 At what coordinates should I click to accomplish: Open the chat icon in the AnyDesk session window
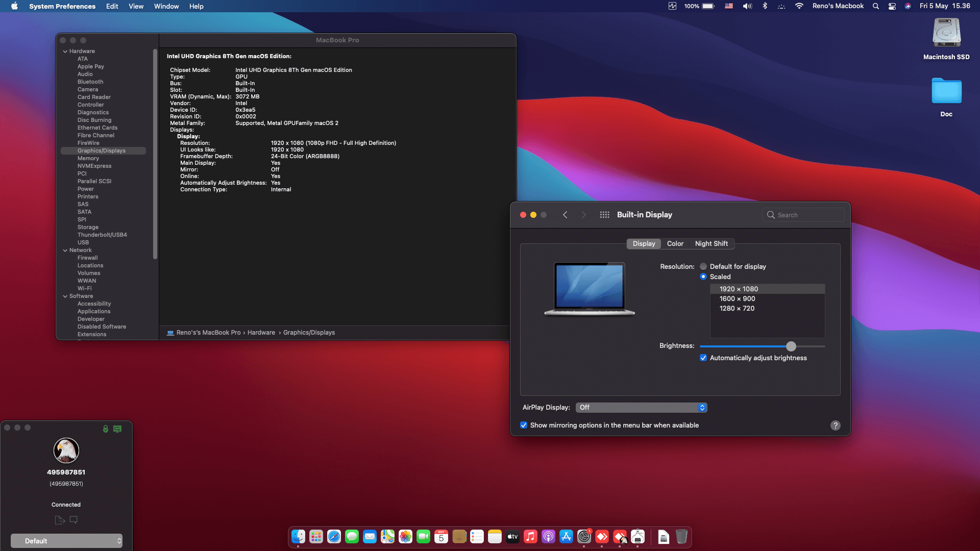click(74, 520)
